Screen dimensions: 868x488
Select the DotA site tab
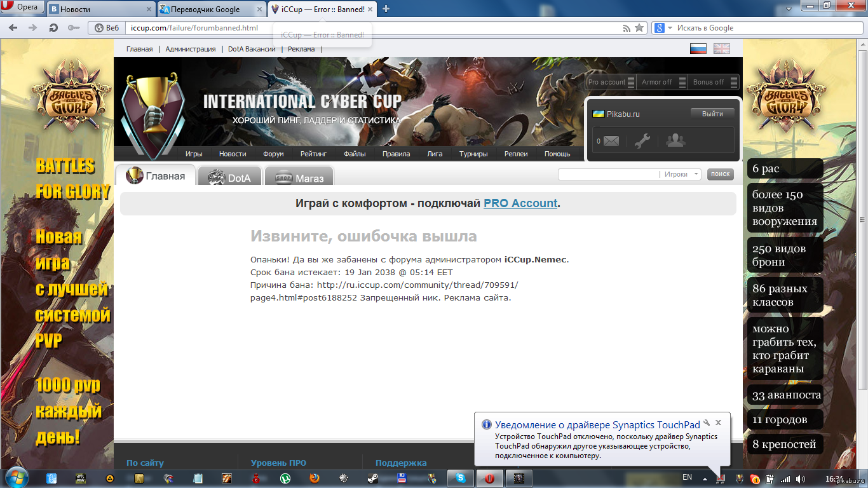(230, 177)
